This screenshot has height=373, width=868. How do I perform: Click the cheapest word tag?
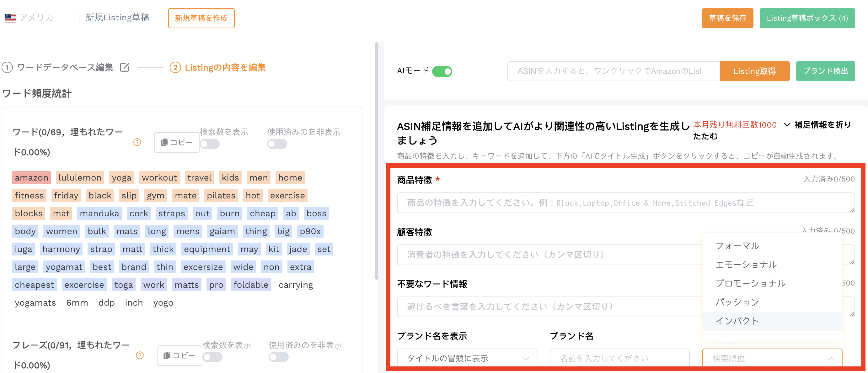(35, 285)
